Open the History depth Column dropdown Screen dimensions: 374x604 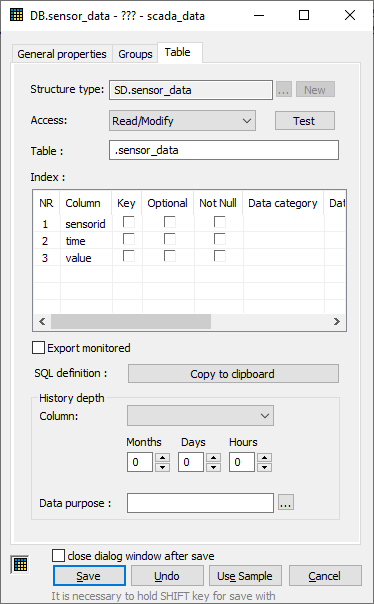(x=200, y=416)
